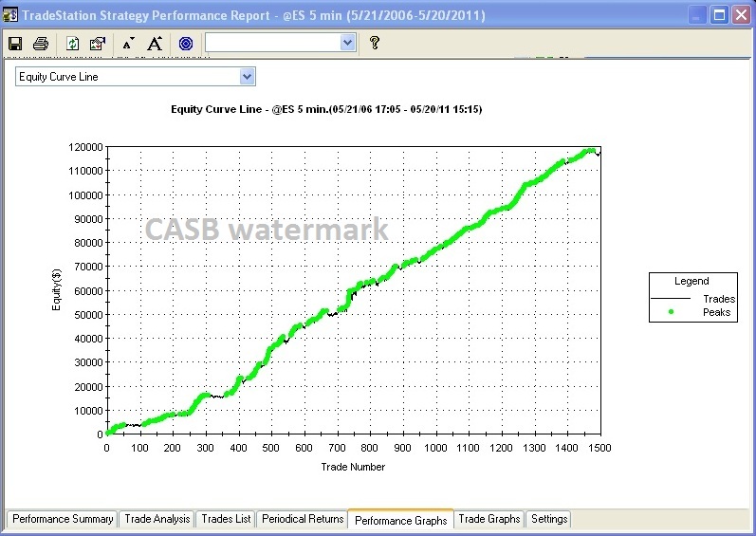Switch to Performance Summary tab

coord(63,519)
